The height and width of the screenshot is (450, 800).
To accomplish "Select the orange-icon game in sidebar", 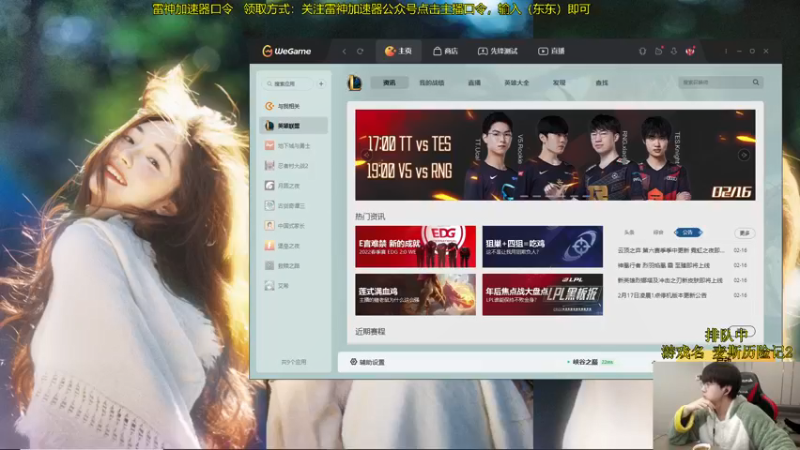I will (x=293, y=246).
